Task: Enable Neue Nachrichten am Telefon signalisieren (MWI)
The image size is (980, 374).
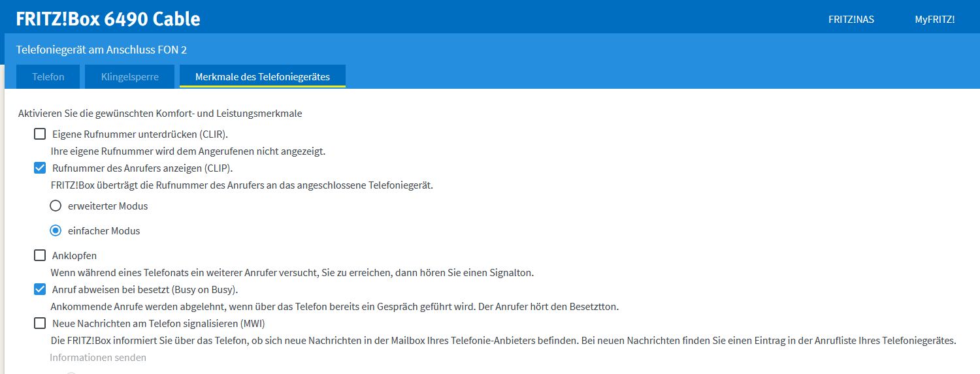Action: coord(40,323)
